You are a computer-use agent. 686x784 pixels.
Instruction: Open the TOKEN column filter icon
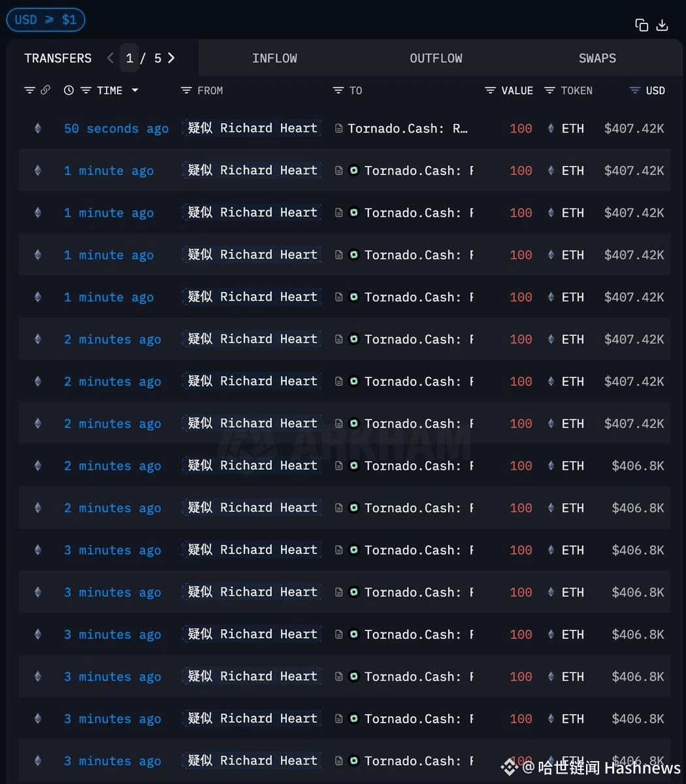[549, 90]
